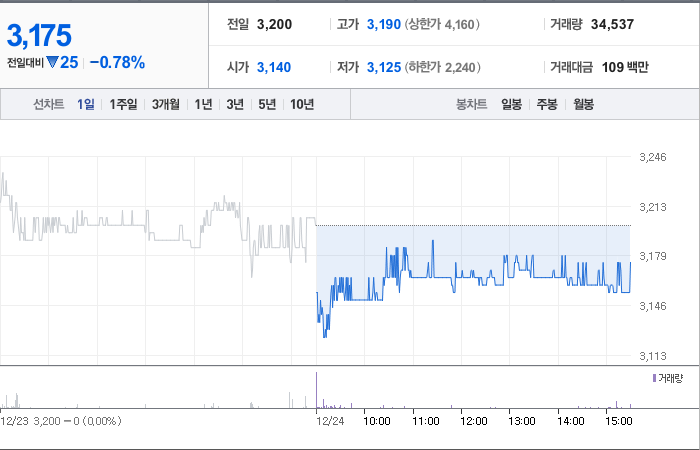Click the -0.78% change rate

117,62
